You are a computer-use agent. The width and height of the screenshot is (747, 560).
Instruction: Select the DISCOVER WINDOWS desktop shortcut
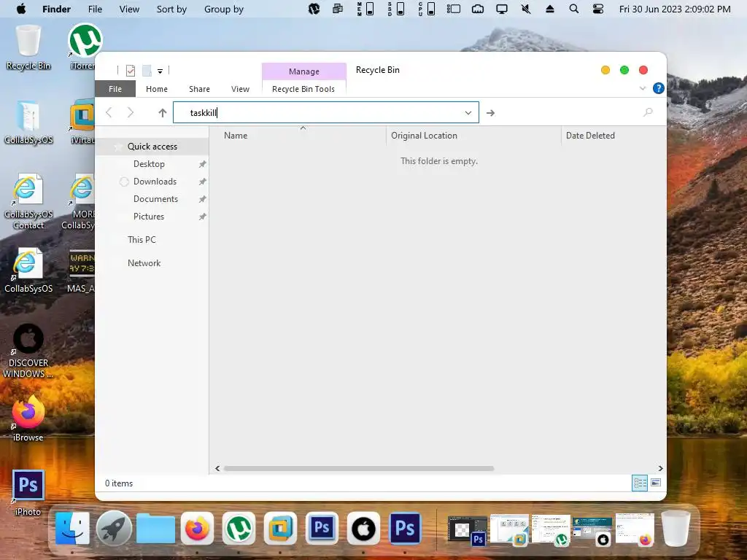point(28,351)
